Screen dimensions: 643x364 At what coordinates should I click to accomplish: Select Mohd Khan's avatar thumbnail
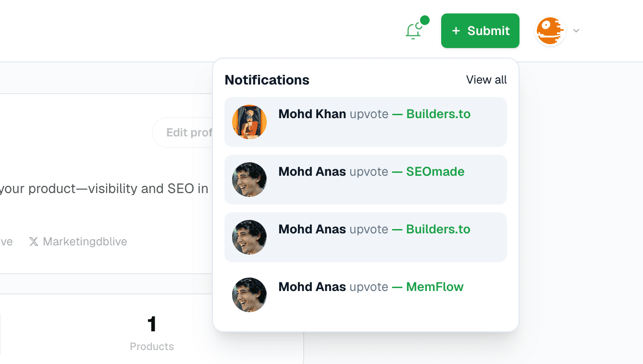(x=249, y=122)
